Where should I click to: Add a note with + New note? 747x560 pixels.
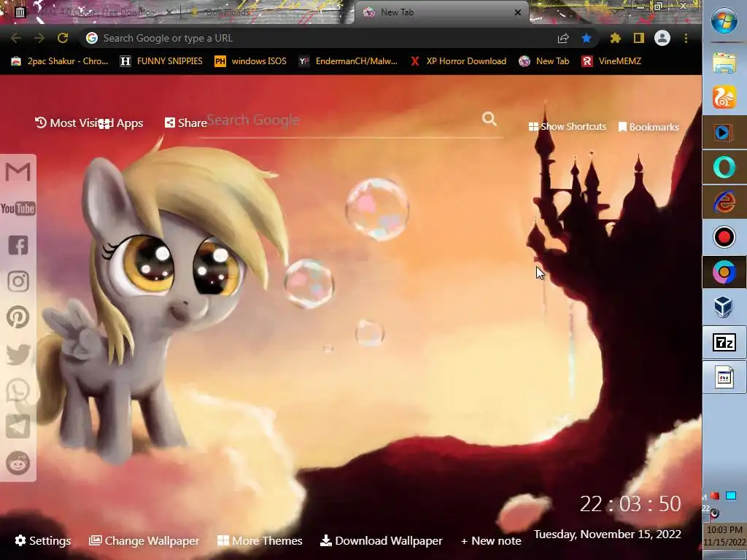pos(491,541)
